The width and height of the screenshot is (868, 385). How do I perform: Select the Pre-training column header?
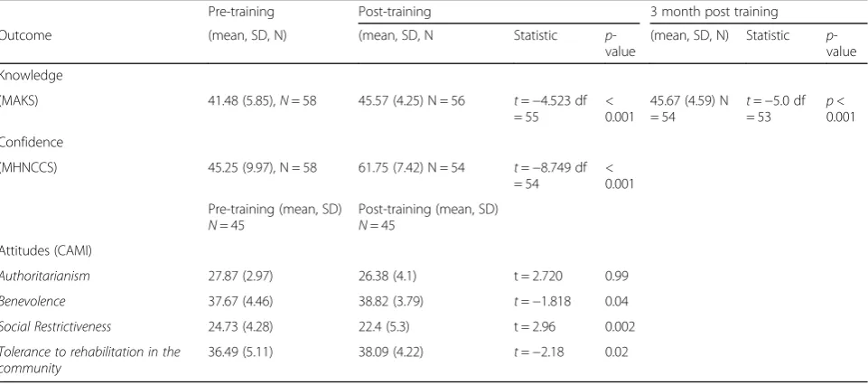tap(241, 12)
